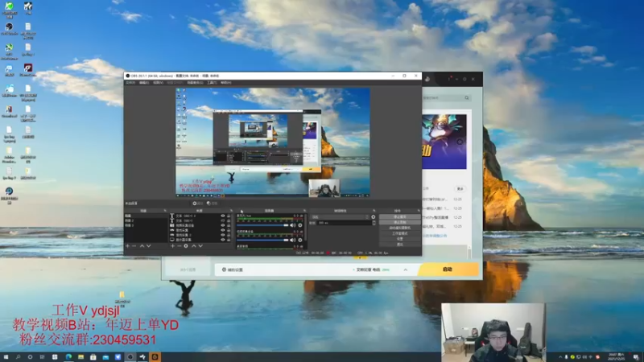This screenshot has width=644, height=362.
Task: Open the launcher's more-options menu in its title bar
Action: point(449,79)
